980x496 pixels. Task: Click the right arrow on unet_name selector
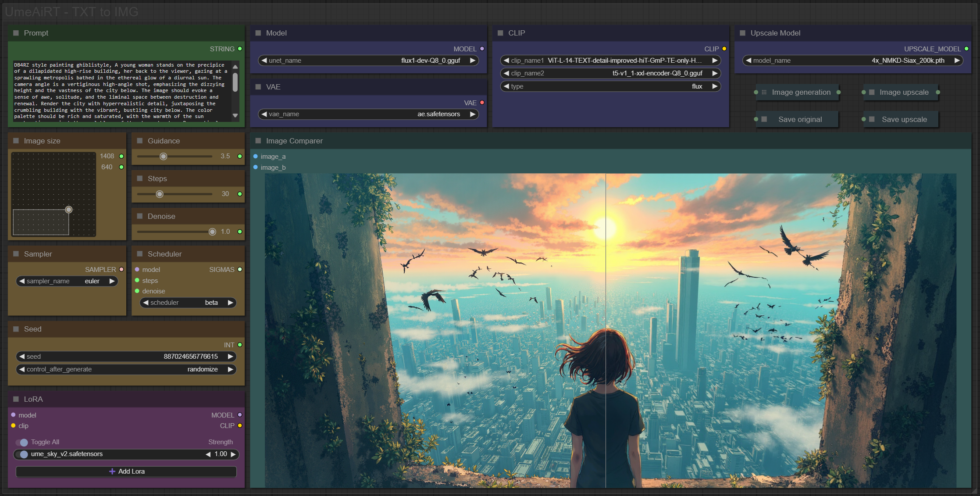(x=472, y=61)
